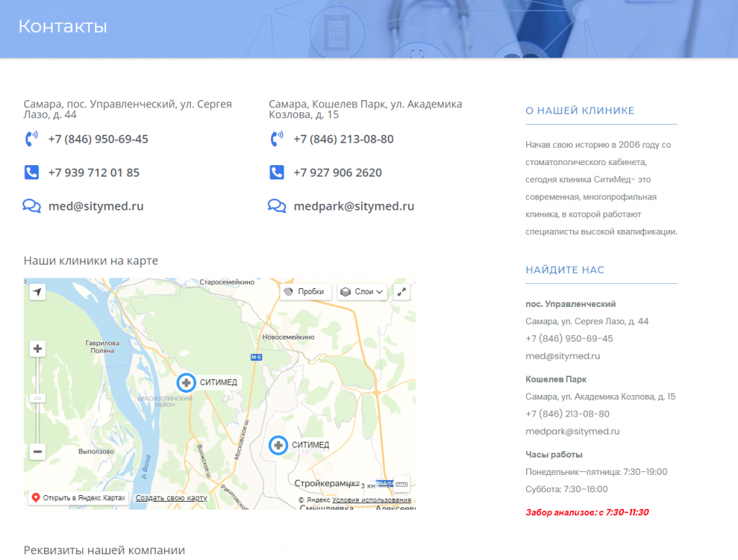Click the Гаврилова Поляна map label

[x=102, y=347]
